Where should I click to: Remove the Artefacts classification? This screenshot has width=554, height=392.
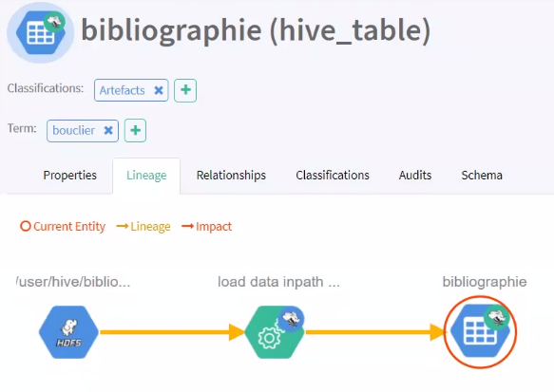point(159,90)
